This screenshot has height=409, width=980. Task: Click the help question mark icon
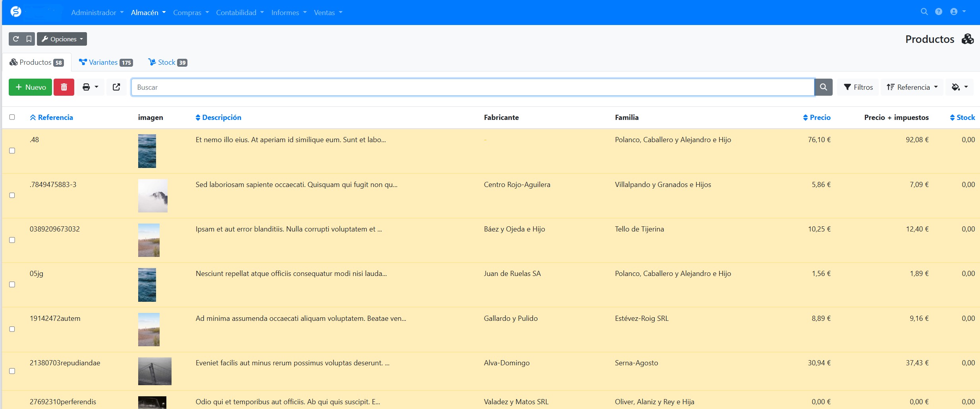tap(939, 12)
